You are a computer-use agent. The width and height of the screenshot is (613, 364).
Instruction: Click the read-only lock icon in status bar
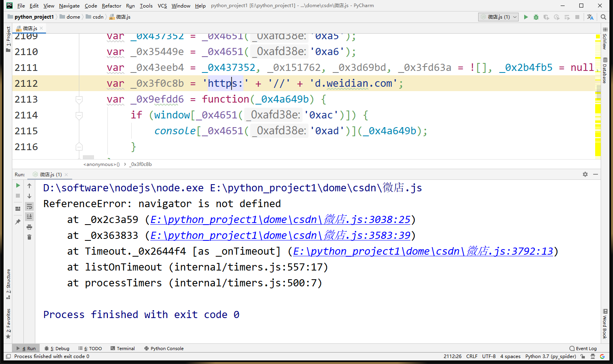coord(583,356)
